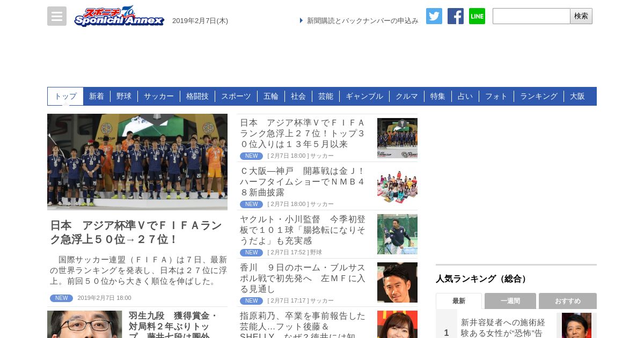Select the 新着 navigation tab

click(97, 96)
